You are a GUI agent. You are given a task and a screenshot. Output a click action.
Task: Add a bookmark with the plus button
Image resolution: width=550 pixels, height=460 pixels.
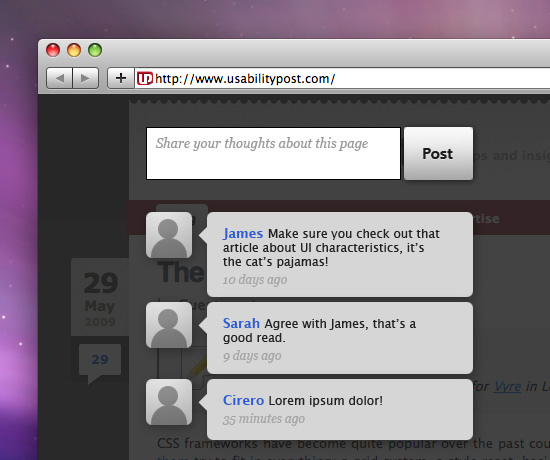pos(121,78)
